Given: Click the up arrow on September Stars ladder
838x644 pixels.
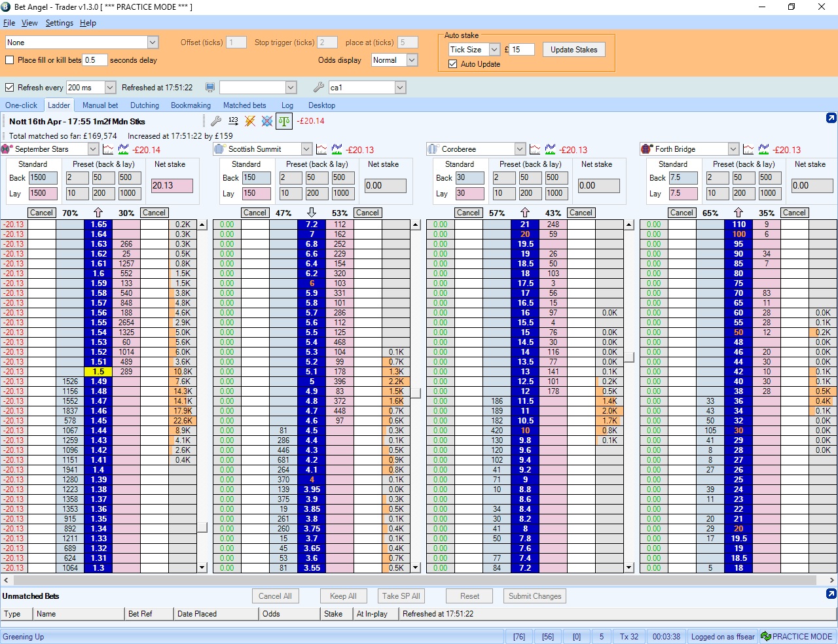Looking at the screenshot, I should [98, 213].
